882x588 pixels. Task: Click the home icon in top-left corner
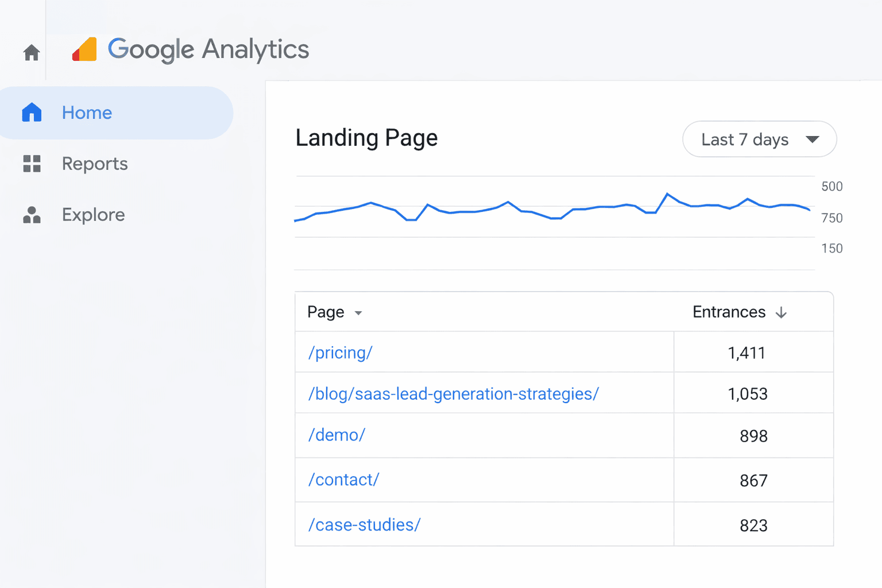coord(31,52)
